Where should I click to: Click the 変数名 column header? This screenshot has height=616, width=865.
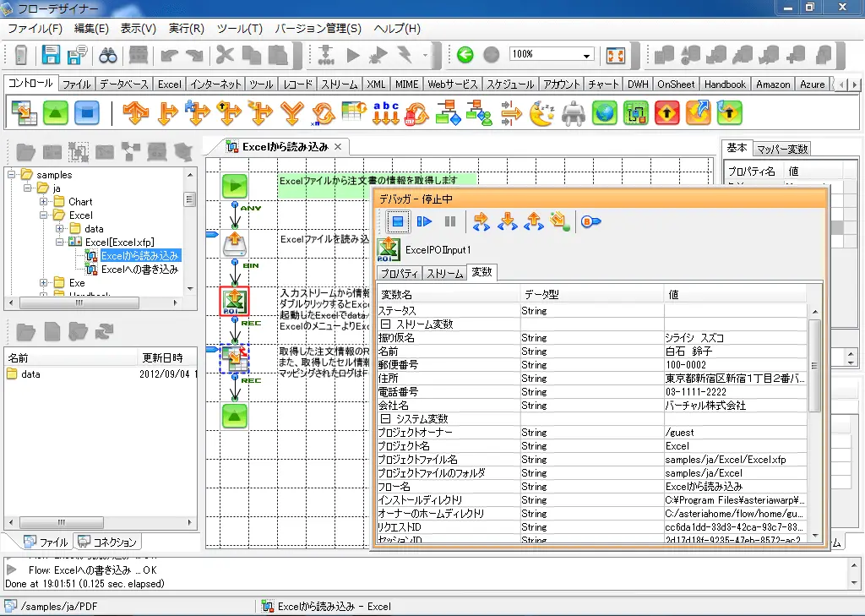(449, 295)
